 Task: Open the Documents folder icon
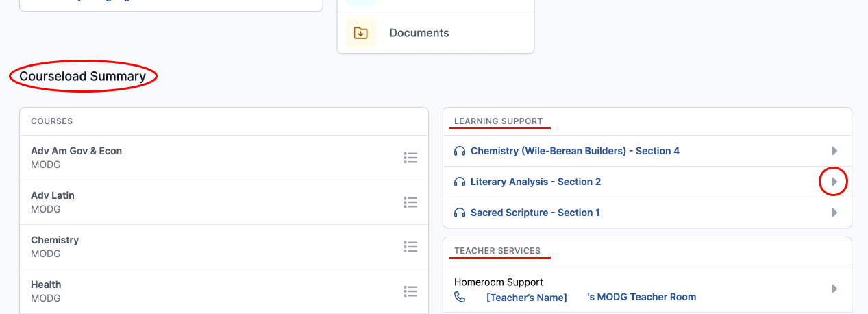tap(360, 33)
